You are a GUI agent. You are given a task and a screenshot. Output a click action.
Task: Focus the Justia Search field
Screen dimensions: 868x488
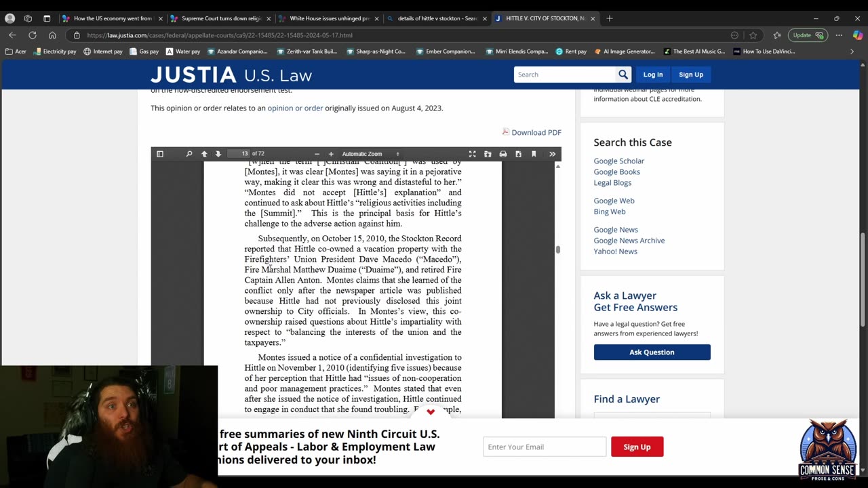[x=565, y=75]
